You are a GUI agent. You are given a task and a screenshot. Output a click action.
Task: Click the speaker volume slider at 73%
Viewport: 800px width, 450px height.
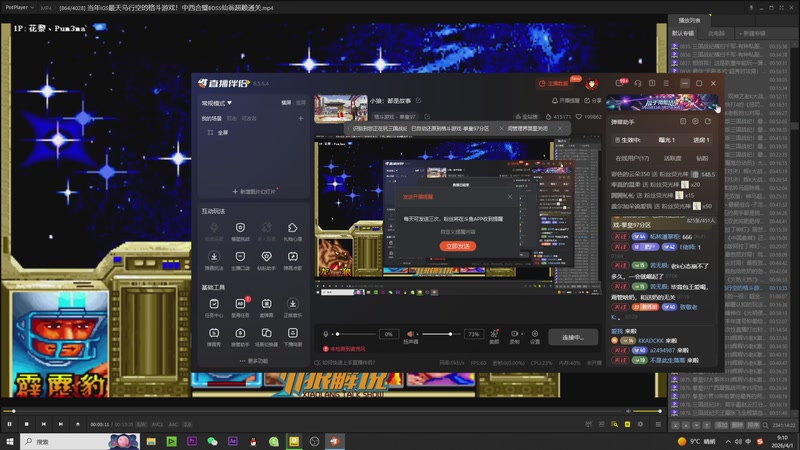pyautogui.click(x=440, y=334)
